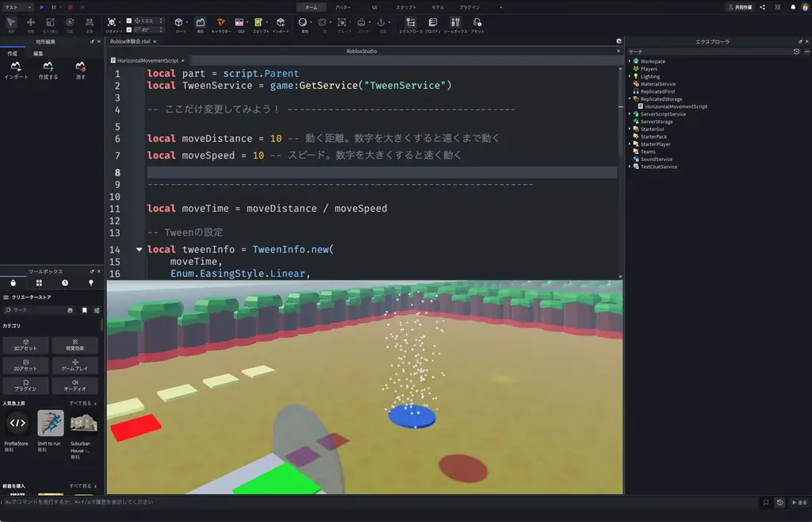Click the インポート 3D import icon
This screenshot has width=812, height=522.
click(x=281, y=23)
